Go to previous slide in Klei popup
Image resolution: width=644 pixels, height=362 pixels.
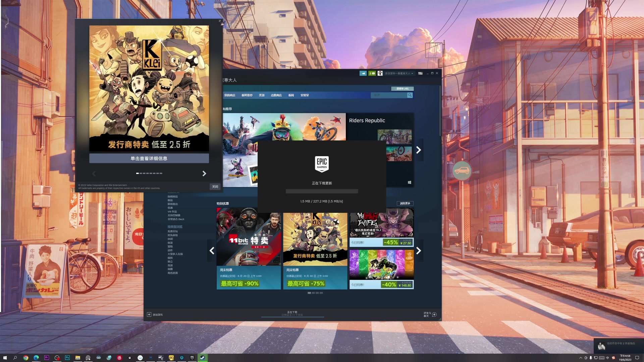[94, 174]
